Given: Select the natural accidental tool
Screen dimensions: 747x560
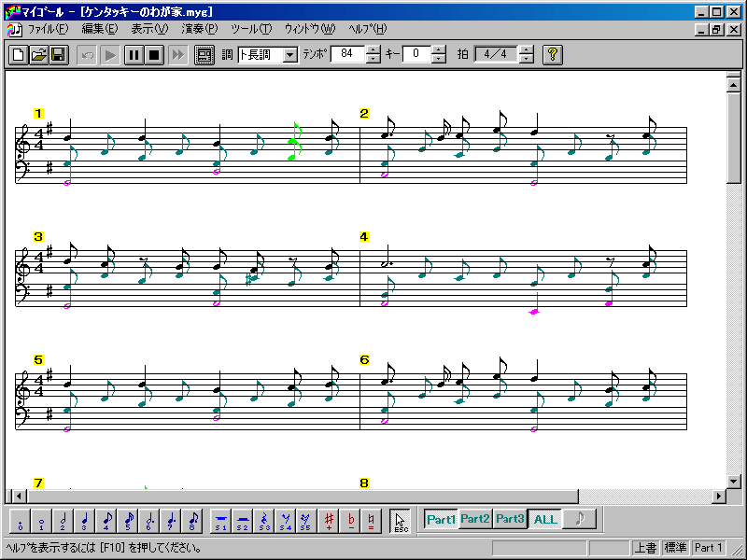Looking at the screenshot, I should tap(371, 521).
